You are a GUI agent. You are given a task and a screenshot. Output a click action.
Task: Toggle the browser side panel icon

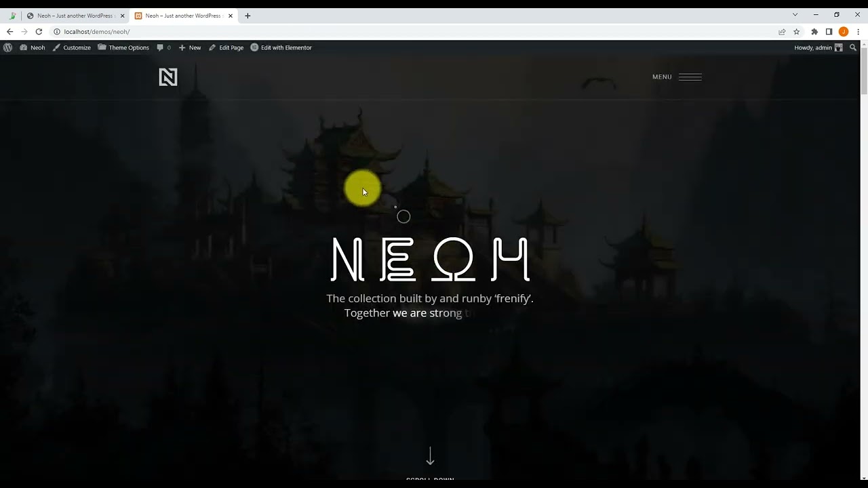829,32
